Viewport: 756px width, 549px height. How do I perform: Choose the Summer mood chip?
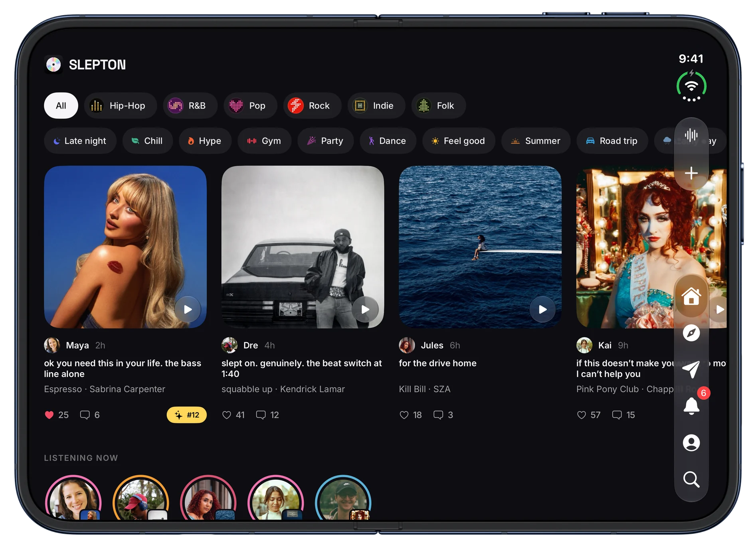click(536, 141)
